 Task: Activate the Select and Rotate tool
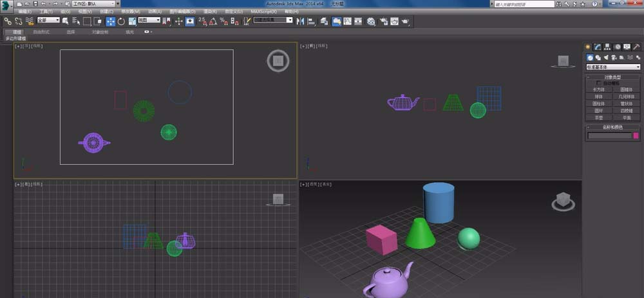[x=121, y=21]
